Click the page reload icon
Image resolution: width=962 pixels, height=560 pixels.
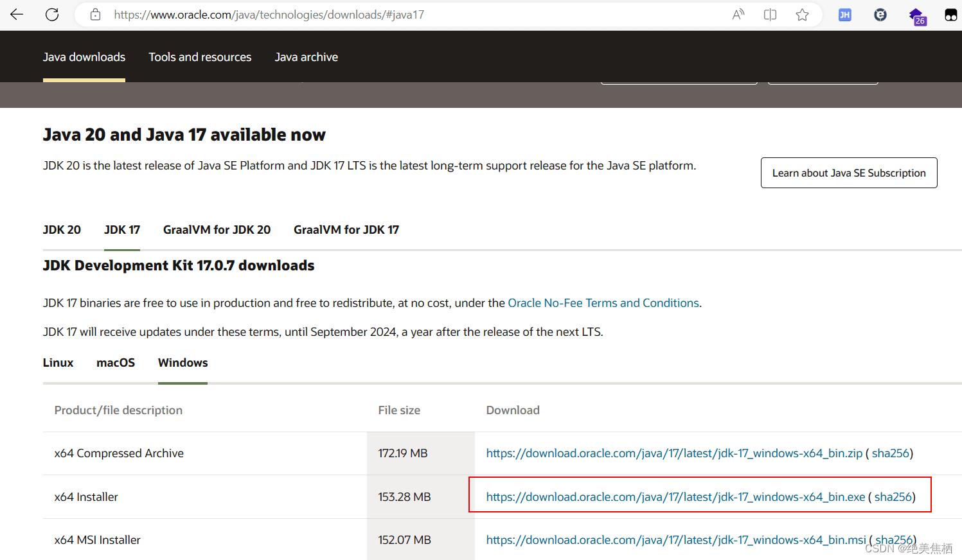pos(52,14)
